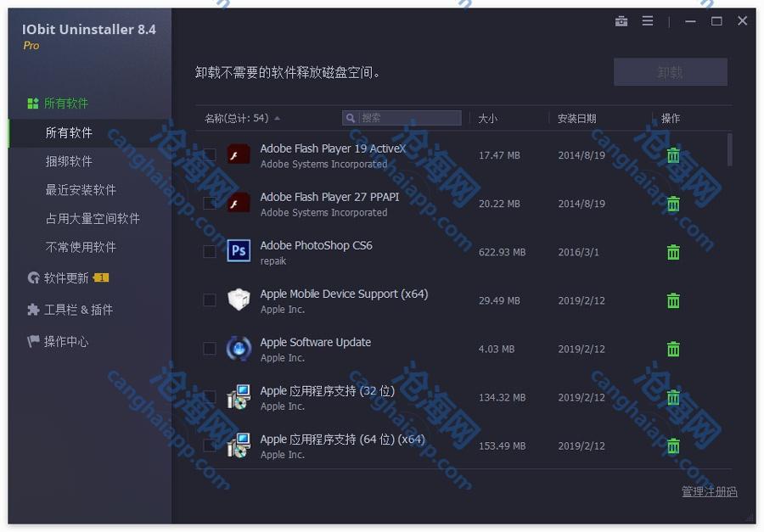The width and height of the screenshot is (764, 532).
Task: Click the Apple Software Update globe icon
Action: click(x=239, y=349)
